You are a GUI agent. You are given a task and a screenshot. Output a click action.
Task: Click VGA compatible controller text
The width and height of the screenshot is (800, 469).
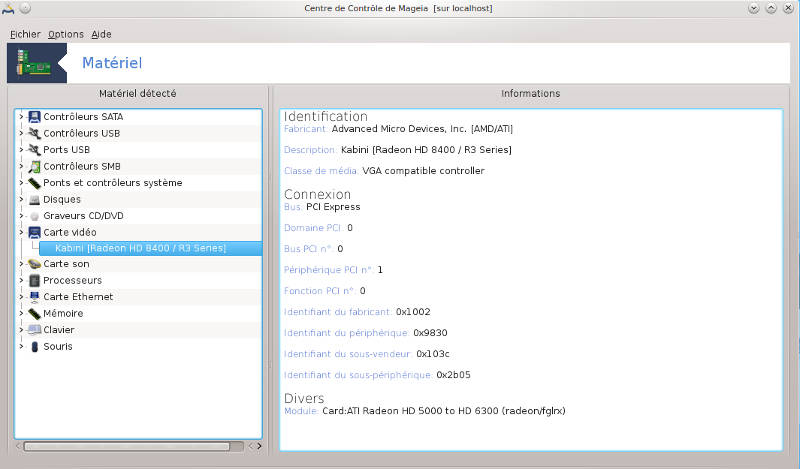[423, 171]
